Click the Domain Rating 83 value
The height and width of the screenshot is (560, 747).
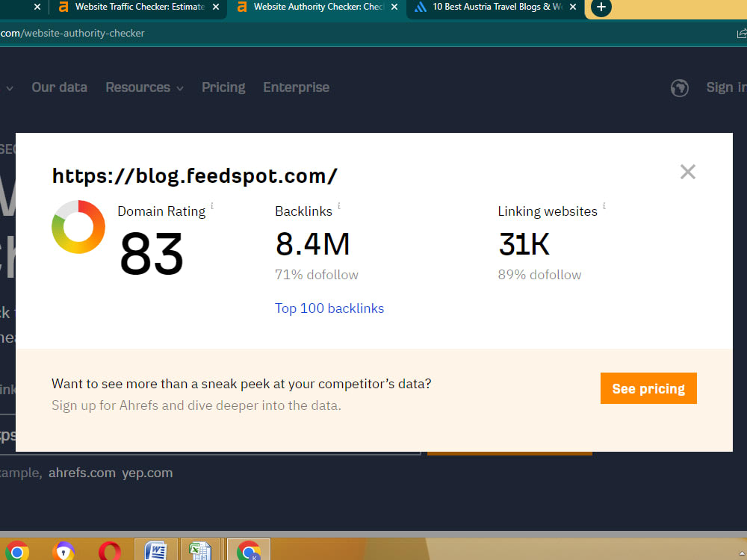[x=152, y=254]
